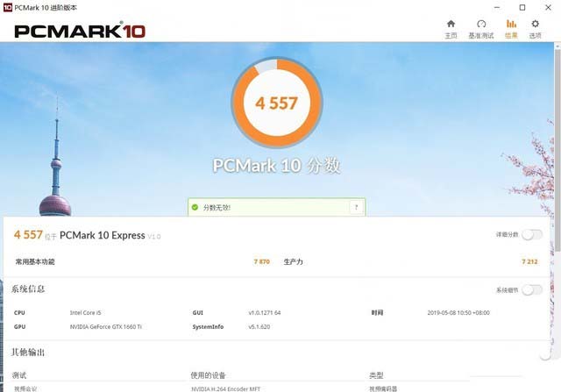Click the 视频会议 row label

[25, 388]
